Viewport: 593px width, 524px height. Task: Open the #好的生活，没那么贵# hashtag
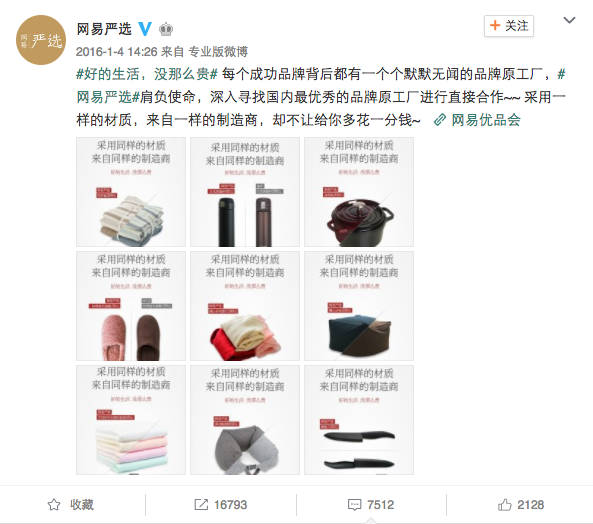click(x=147, y=74)
